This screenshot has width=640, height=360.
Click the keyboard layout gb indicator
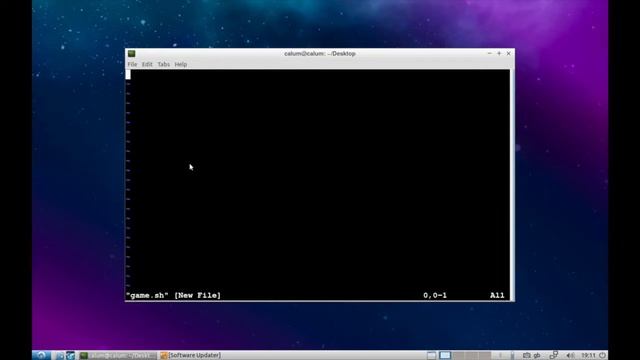click(537, 356)
